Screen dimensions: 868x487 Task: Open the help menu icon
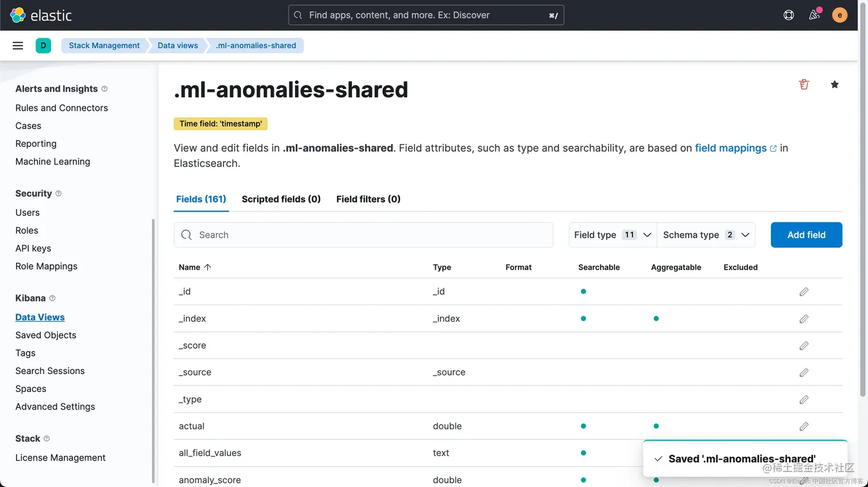point(789,15)
